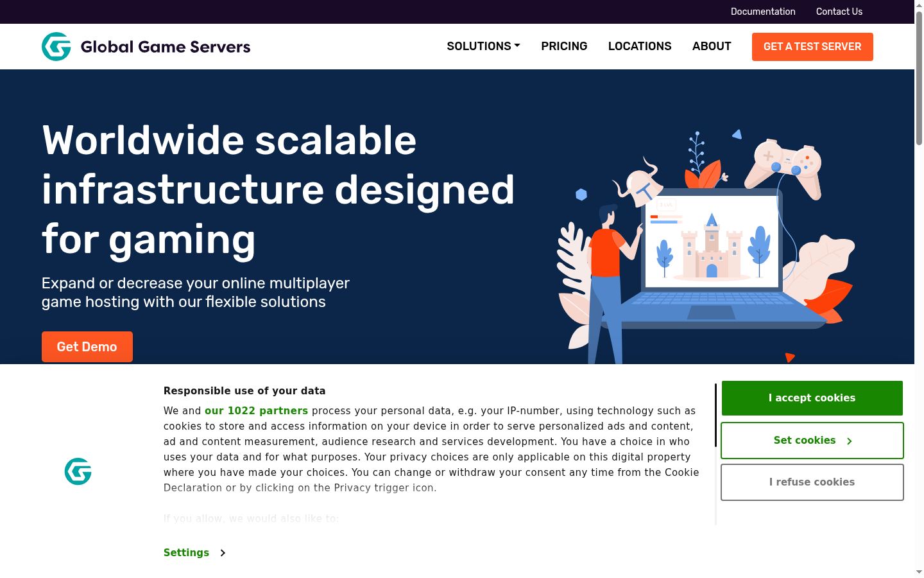Click the arrow icon in Set cookies button
The height and width of the screenshot is (578, 924).
click(849, 441)
